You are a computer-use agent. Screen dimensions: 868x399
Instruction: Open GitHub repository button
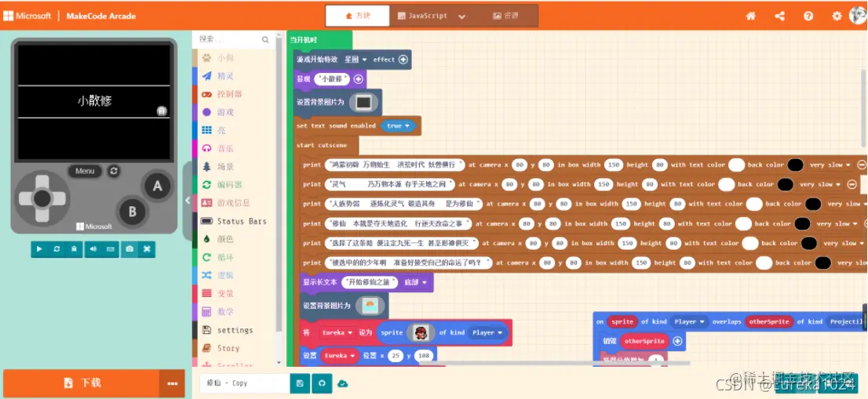322,383
